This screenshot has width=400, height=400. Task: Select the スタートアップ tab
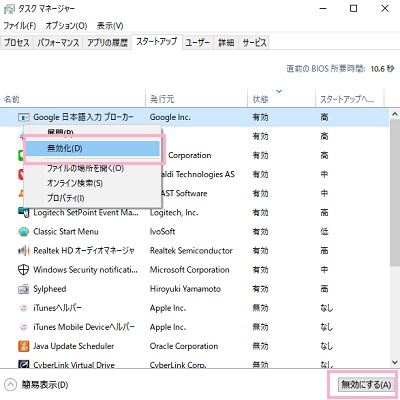tap(157, 42)
